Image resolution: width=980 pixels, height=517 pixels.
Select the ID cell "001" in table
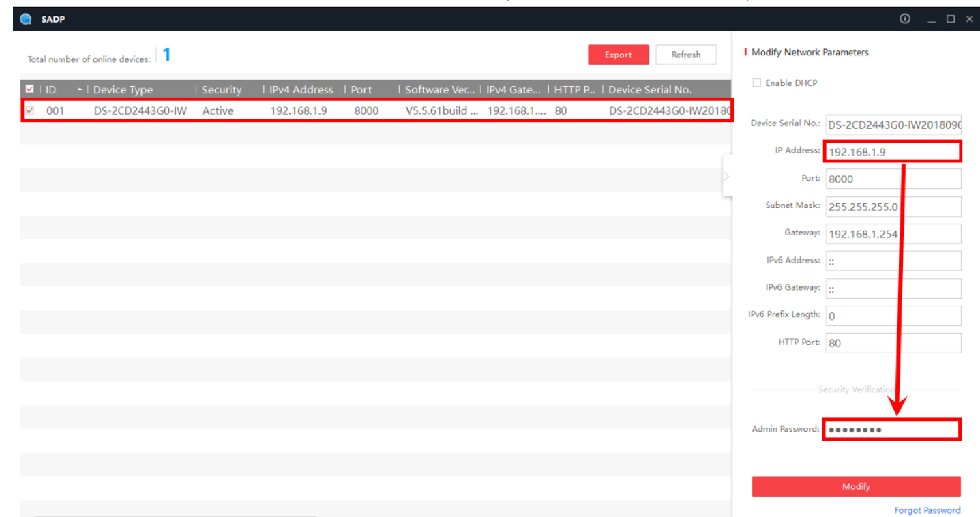(x=55, y=110)
